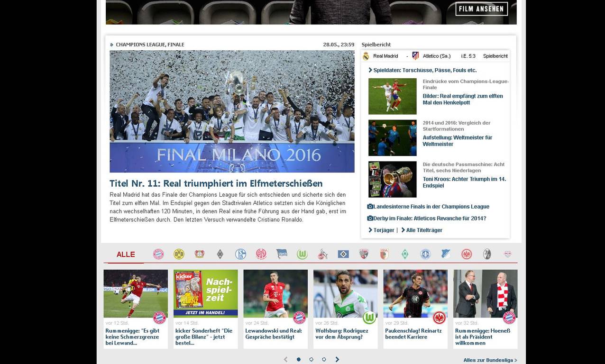The height and width of the screenshot is (364, 605).
Task: Select the ALLE news filter tab
Action: (126, 255)
